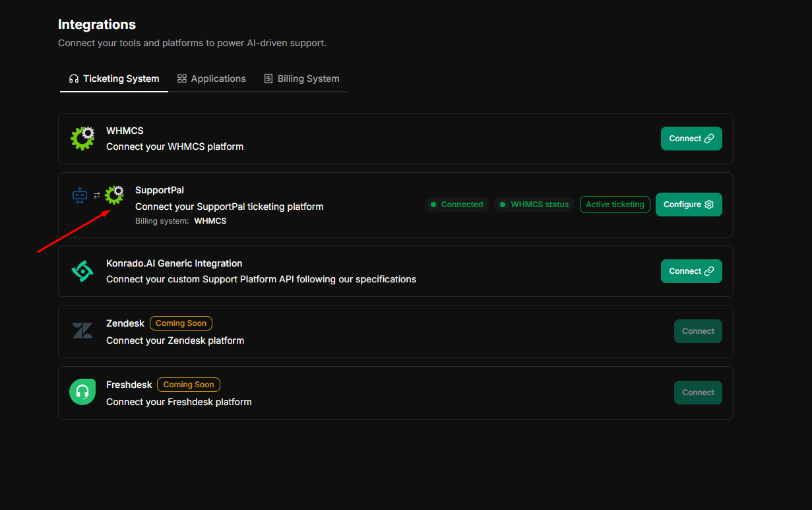Click the swap arrows icon in SupportPal row
812x510 pixels.
97,195
